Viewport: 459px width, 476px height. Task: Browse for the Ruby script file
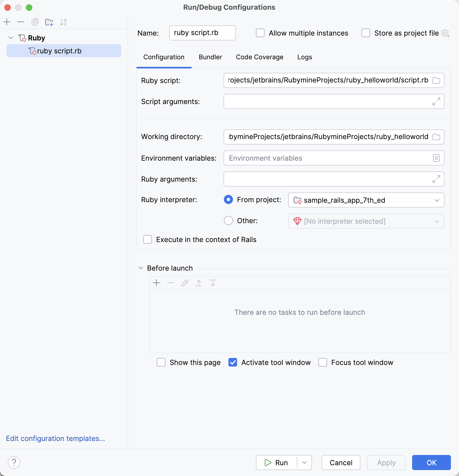pyautogui.click(x=437, y=80)
